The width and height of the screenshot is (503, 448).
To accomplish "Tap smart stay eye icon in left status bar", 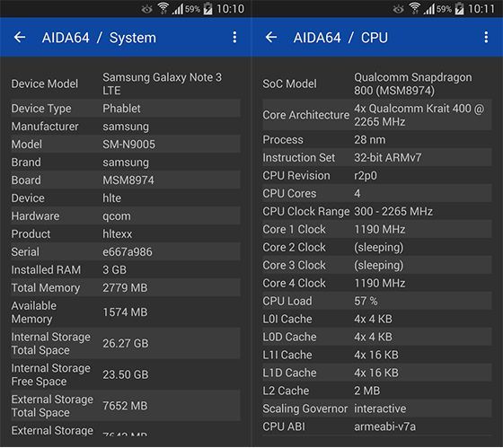I will point(146,9).
